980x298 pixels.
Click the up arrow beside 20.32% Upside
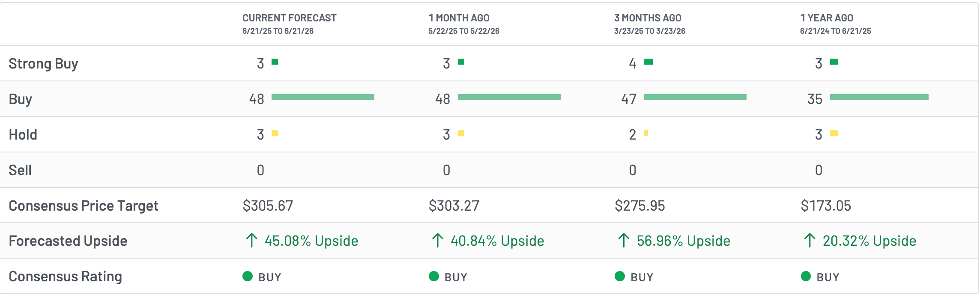coord(810,240)
